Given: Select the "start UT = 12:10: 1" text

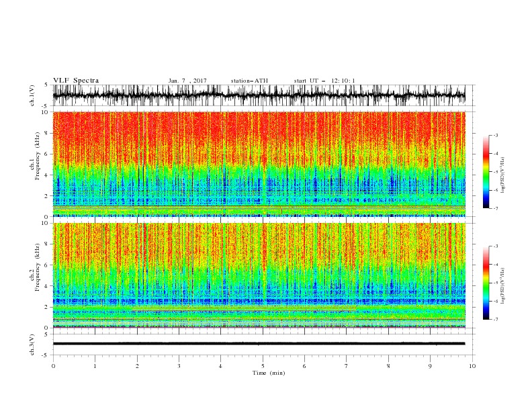Looking at the screenshot, I should pos(324,81).
